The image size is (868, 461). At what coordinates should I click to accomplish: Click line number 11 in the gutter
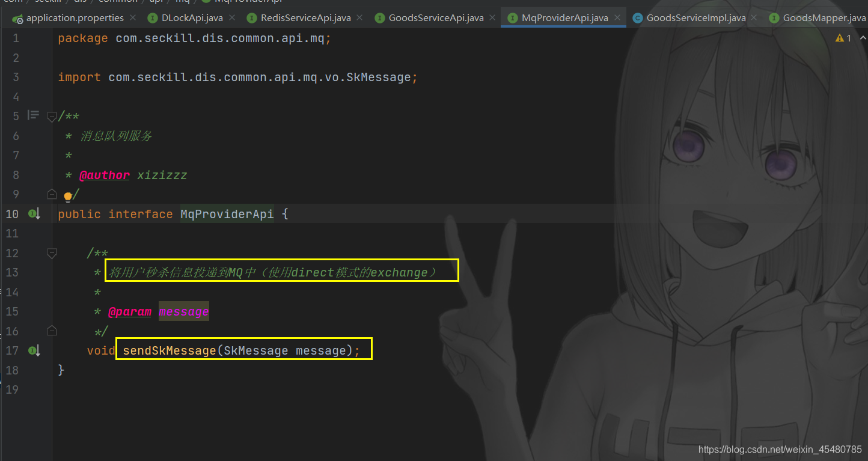click(x=13, y=233)
